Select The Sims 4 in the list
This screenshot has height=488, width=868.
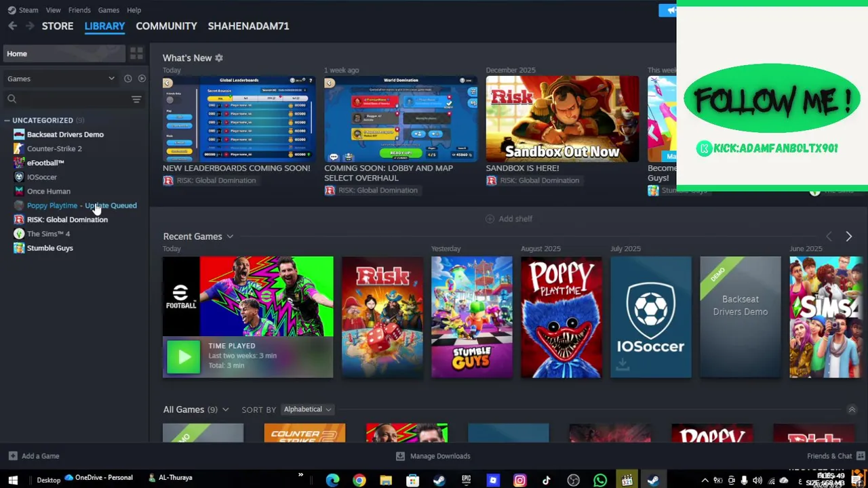pos(48,234)
